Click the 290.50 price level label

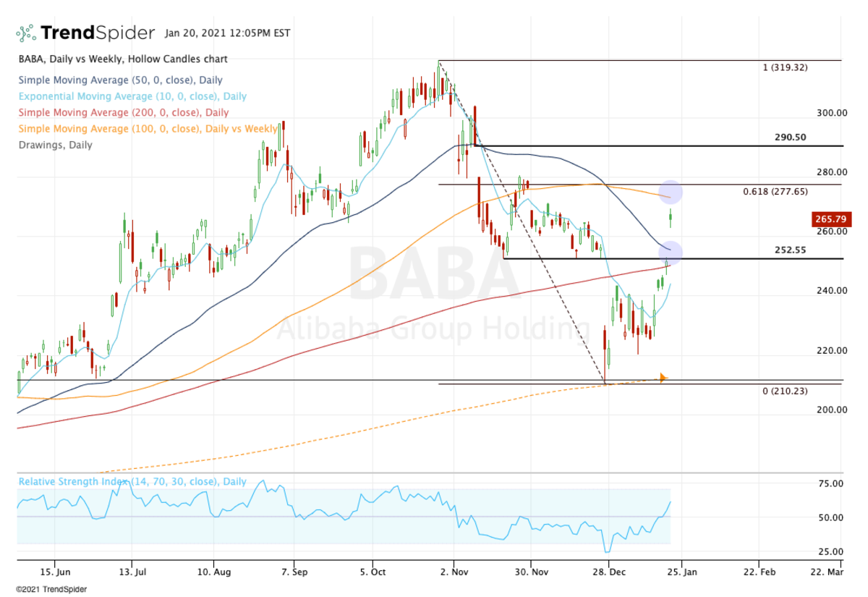790,137
